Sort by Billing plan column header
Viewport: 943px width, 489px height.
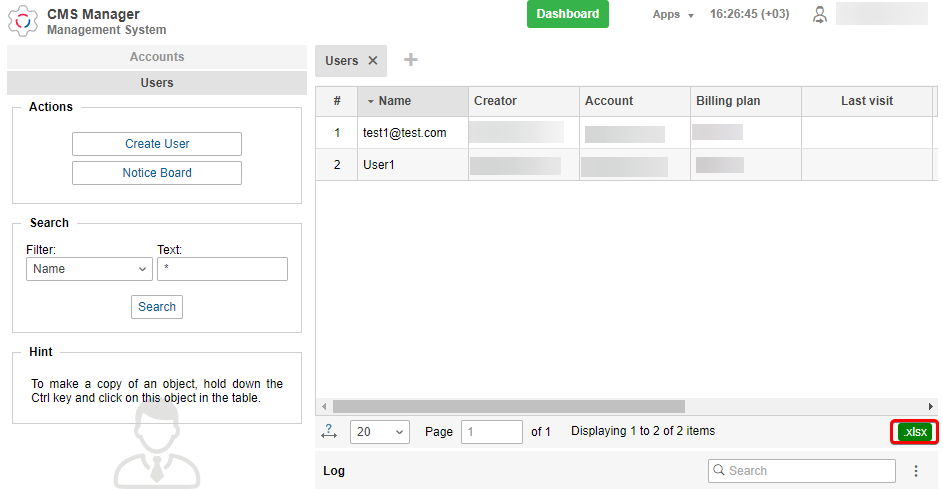pyautogui.click(x=746, y=101)
